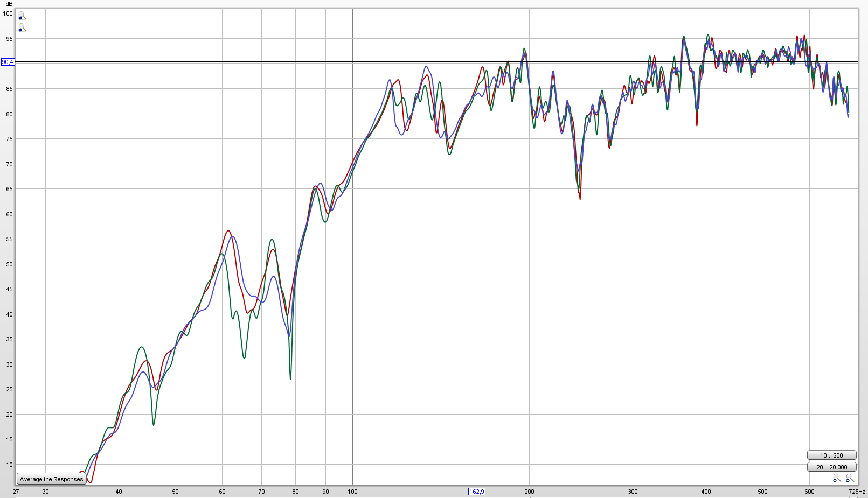Set frequency range to 10 .. 200
The width and height of the screenshot is (868, 498).
(x=831, y=455)
